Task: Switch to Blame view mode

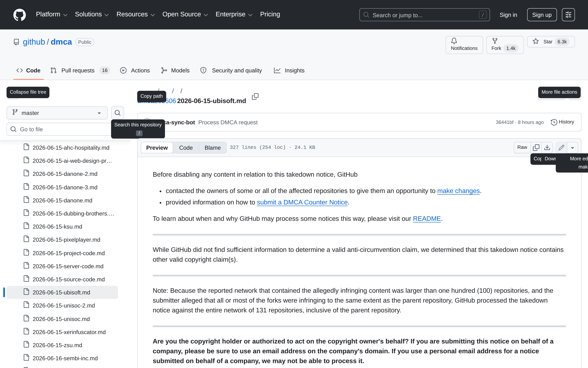Action: 213,147
